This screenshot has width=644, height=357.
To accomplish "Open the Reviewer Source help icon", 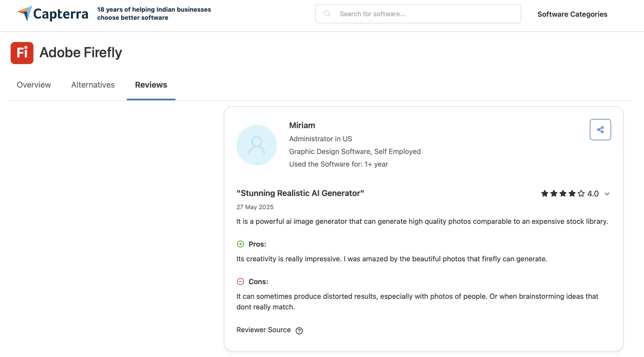I will click(x=299, y=331).
